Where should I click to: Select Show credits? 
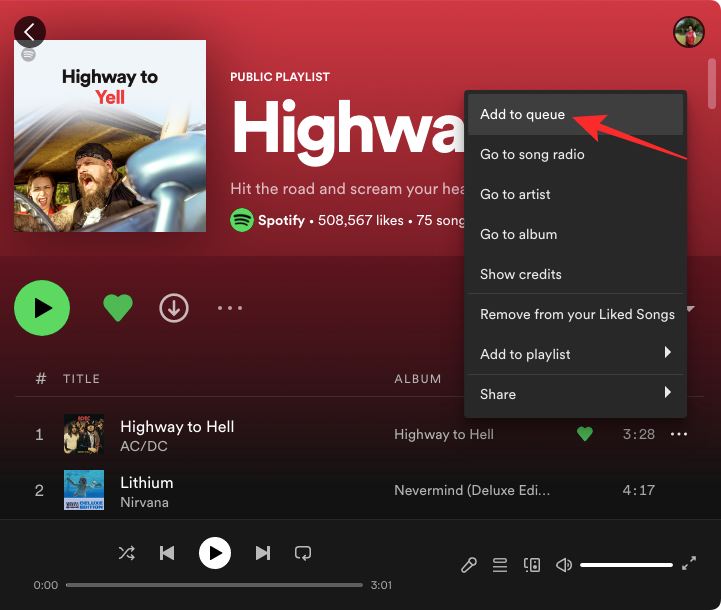click(x=575, y=274)
